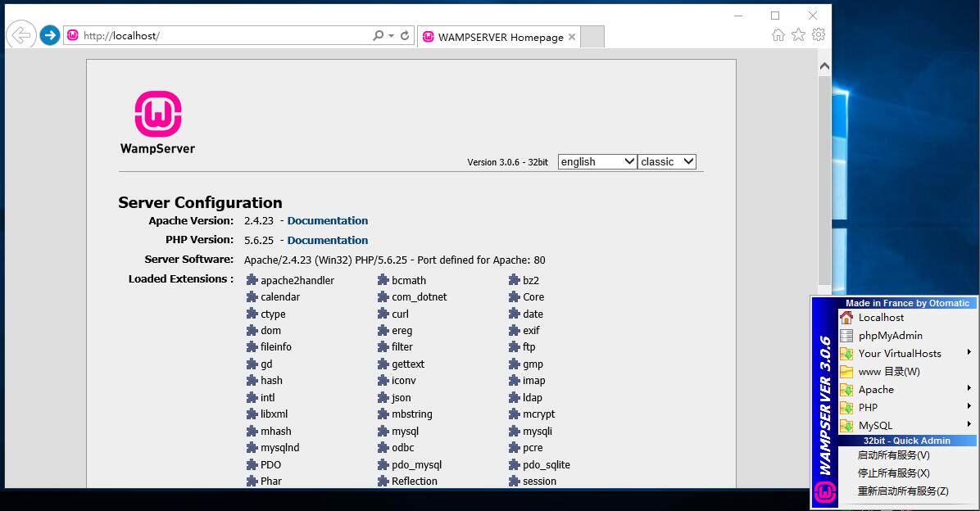Expand the Apache submenu arrow
Screen dimensions: 980x511
969,388
